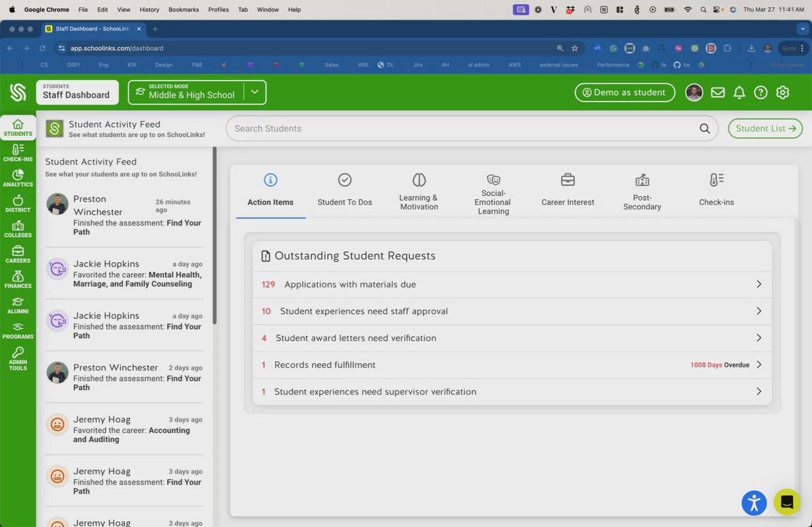Open the History menu in the menu bar
The width and height of the screenshot is (812, 527).
tap(149, 10)
